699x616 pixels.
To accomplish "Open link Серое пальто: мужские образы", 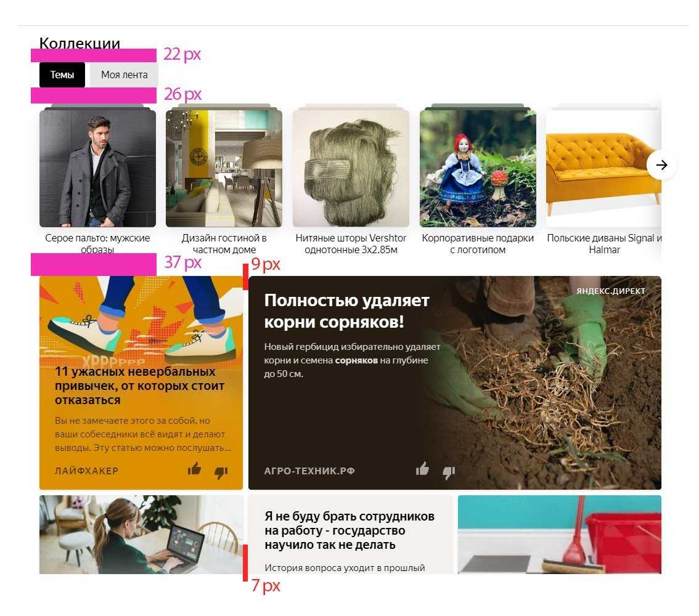I will (x=97, y=244).
